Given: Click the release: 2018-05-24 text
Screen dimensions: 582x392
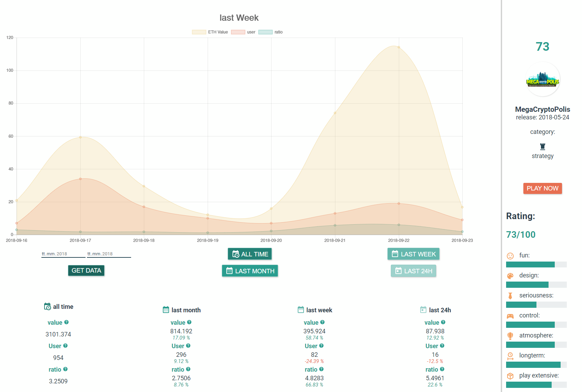Looking at the screenshot, I should tap(542, 117).
